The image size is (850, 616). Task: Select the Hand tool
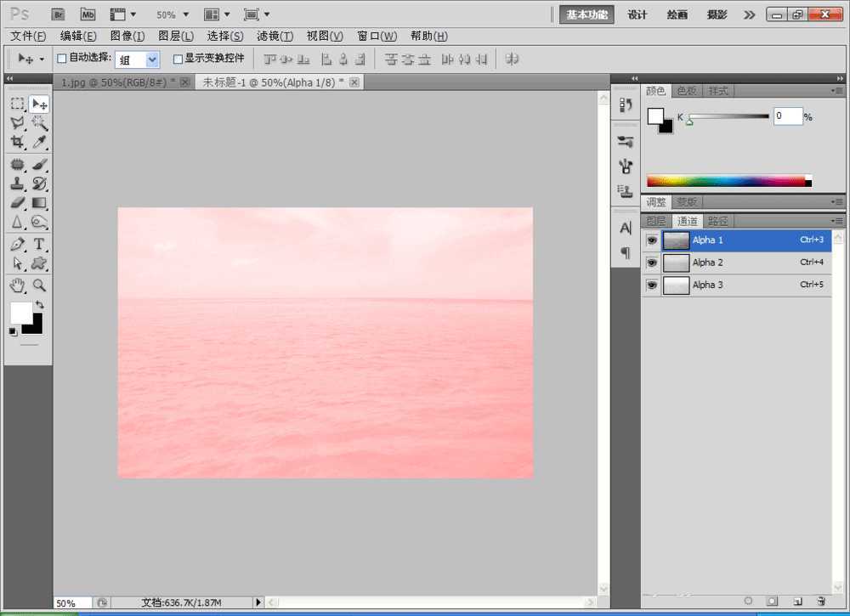click(x=17, y=285)
